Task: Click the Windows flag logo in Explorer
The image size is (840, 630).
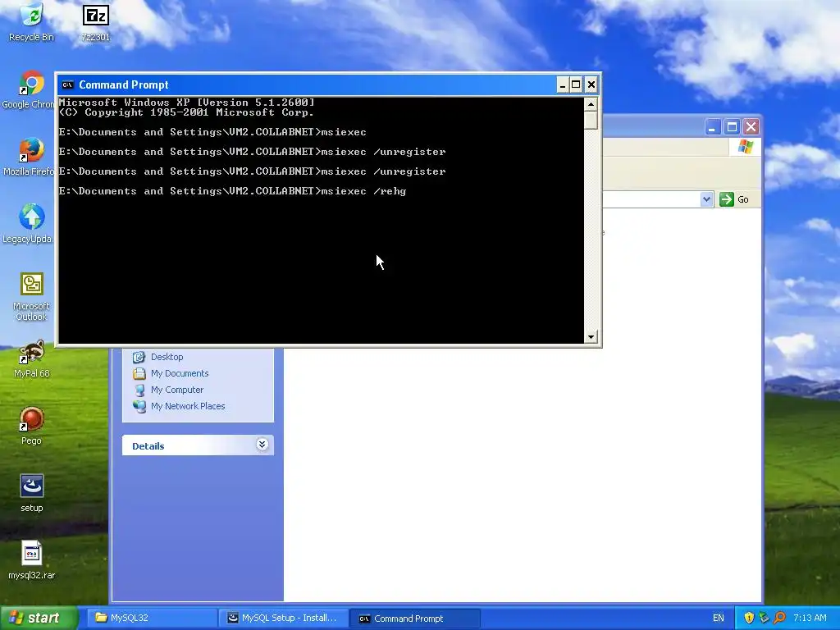Action: [745, 147]
